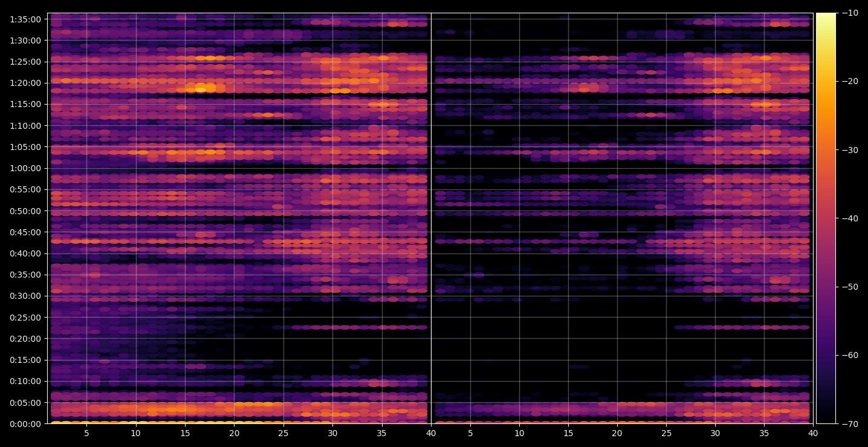Click inside the left heatmap plot

(239, 218)
